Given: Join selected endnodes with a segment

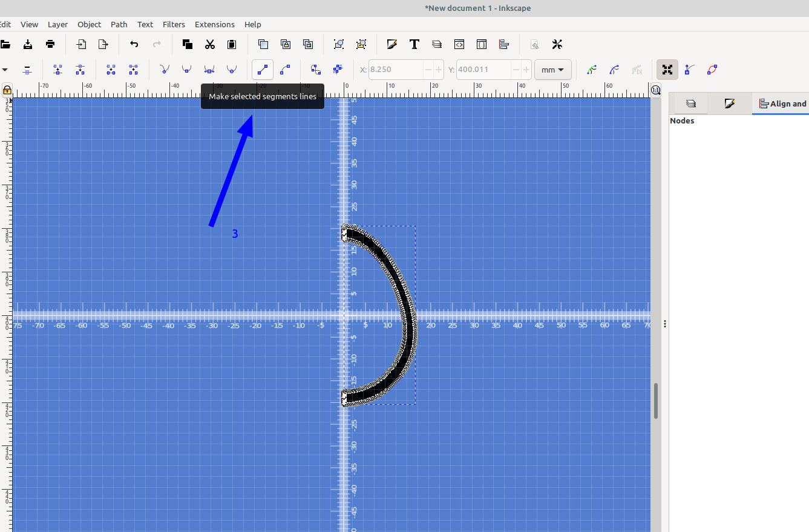Looking at the screenshot, I should 111,70.
